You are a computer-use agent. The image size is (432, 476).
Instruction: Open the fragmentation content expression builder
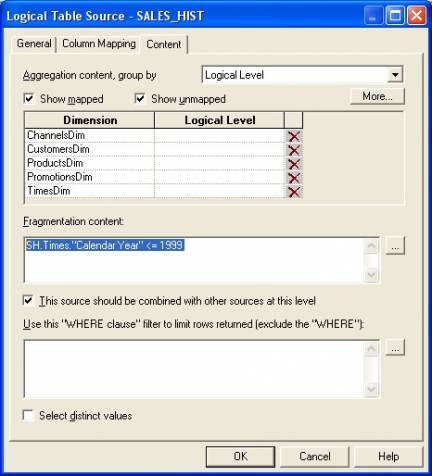coord(395,246)
